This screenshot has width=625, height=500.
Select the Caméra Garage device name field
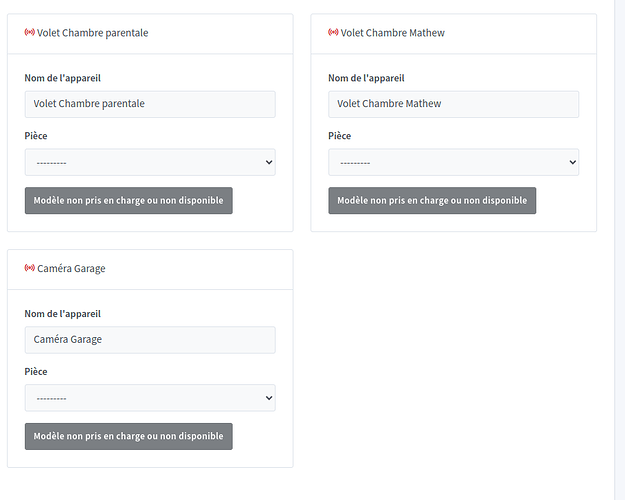point(150,340)
